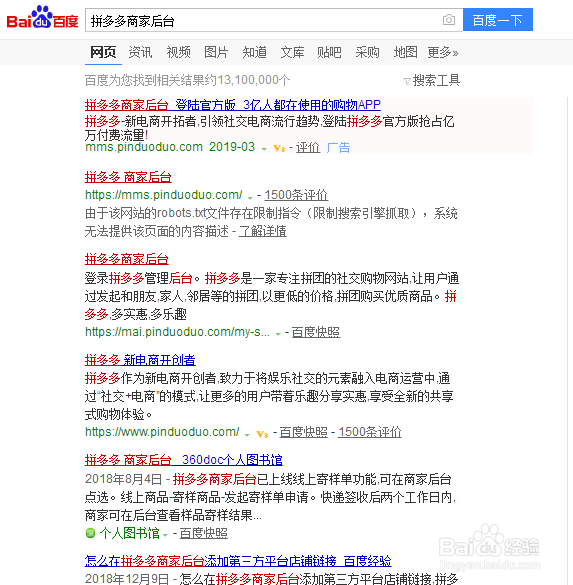Click search input containing 拼多多商家后台
Viewport: 573px width, 585px height.
pyautogui.click(x=274, y=20)
